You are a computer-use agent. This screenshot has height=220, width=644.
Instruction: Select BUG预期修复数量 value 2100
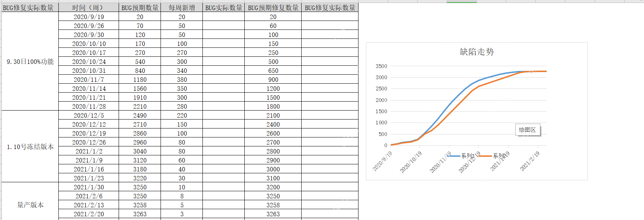273,115
